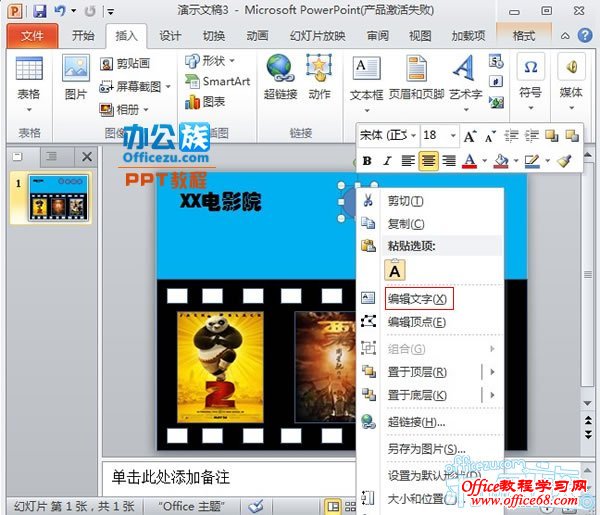Open the font size 18 dropdown

pos(453,135)
